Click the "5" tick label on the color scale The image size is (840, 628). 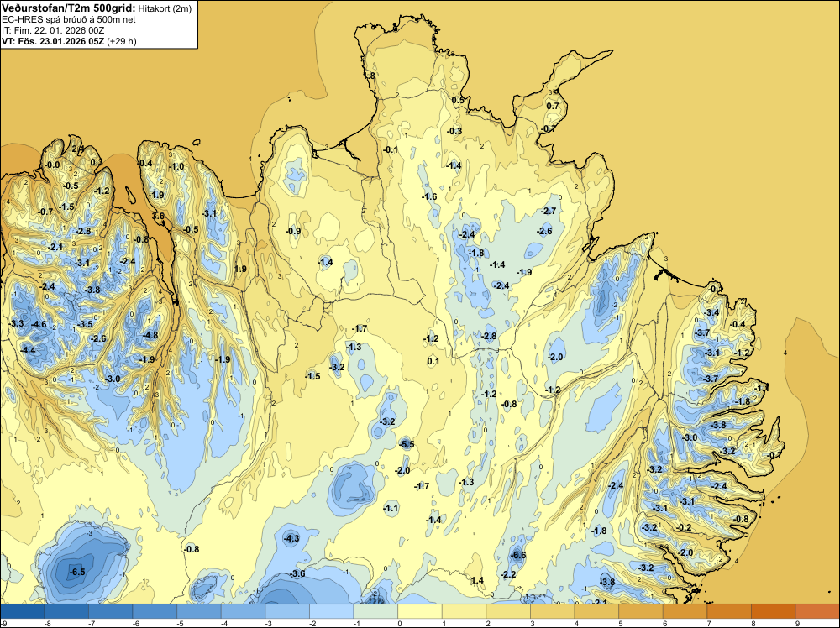click(x=621, y=624)
